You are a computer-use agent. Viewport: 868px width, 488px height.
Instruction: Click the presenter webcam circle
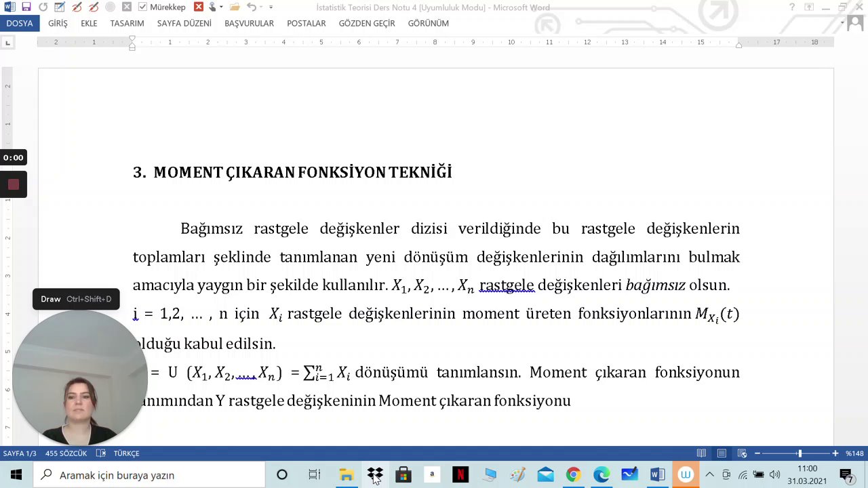point(80,378)
